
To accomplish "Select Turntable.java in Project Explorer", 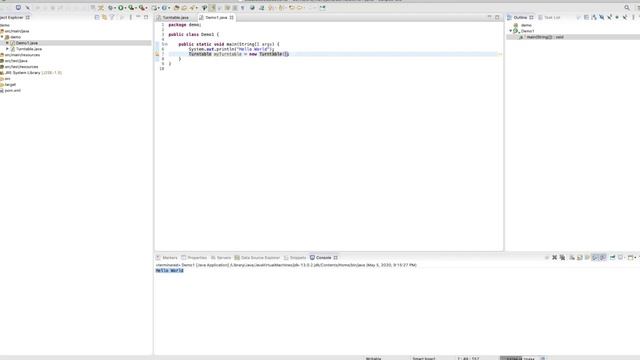I will click(29, 49).
